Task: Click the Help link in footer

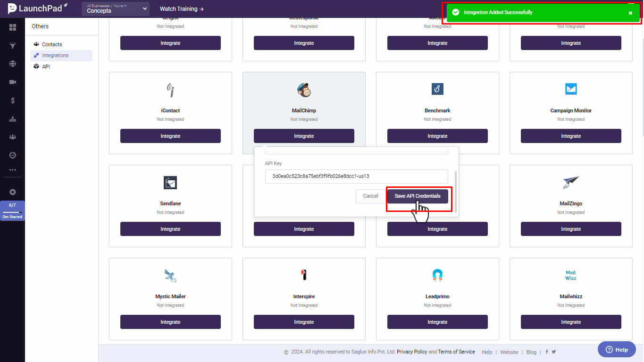Action: [487, 352]
